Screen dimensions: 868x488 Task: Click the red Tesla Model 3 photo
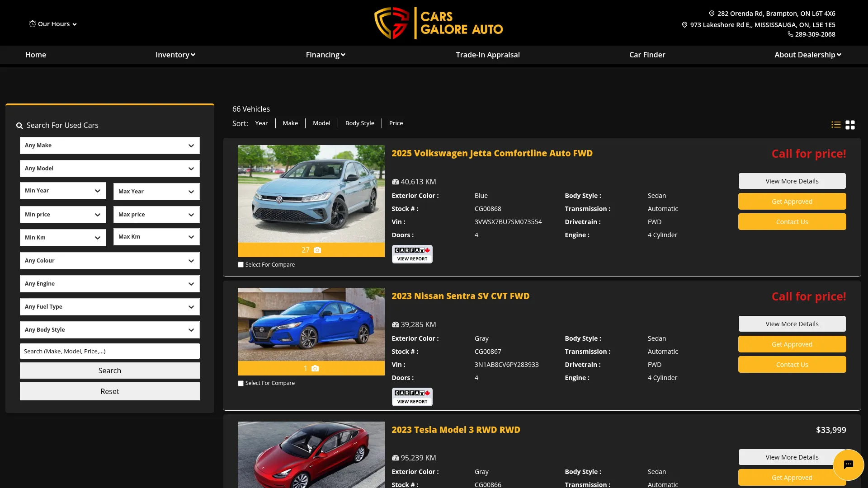311,455
